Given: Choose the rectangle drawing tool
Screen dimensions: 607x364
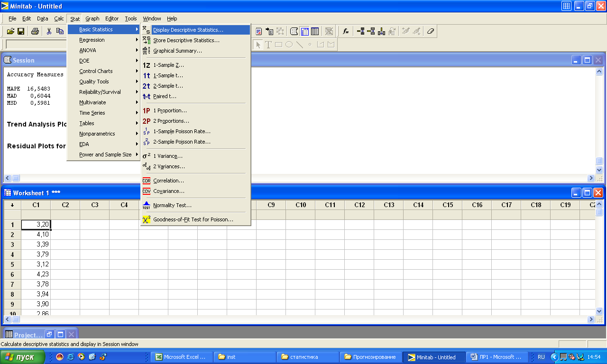Looking at the screenshot, I should tap(278, 45).
